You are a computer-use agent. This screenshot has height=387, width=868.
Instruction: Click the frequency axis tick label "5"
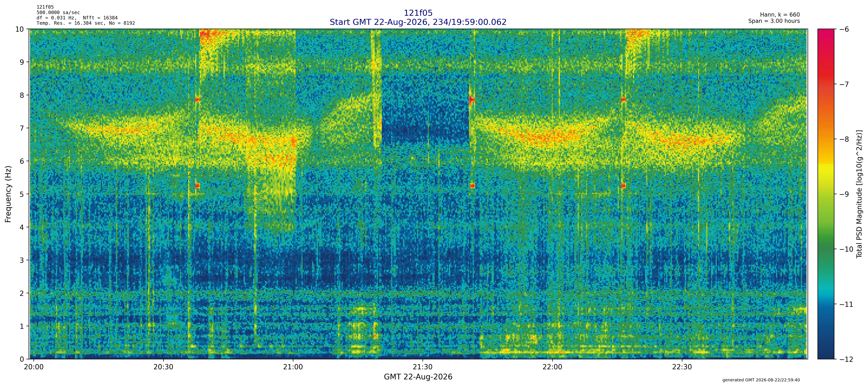pos(22,194)
